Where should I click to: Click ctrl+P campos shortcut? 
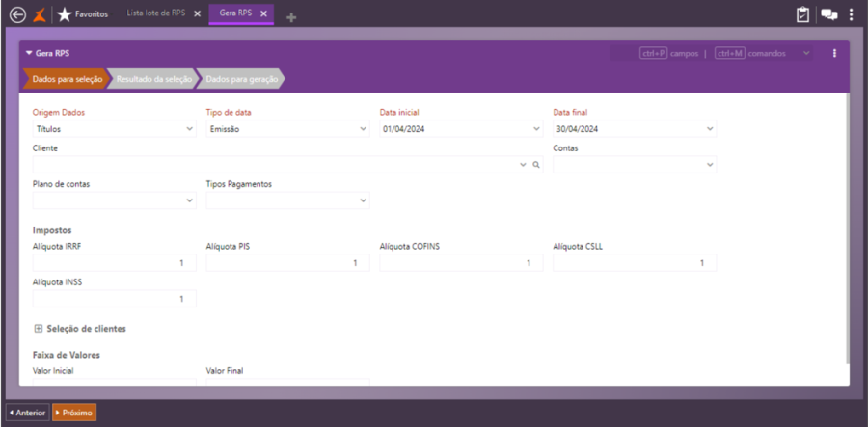(x=668, y=54)
